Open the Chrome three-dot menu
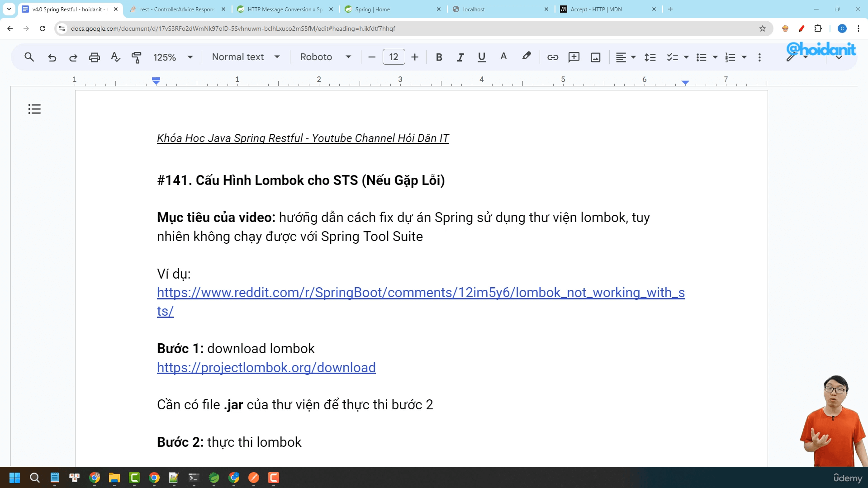This screenshot has height=488, width=868. pyautogui.click(x=859, y=28)
